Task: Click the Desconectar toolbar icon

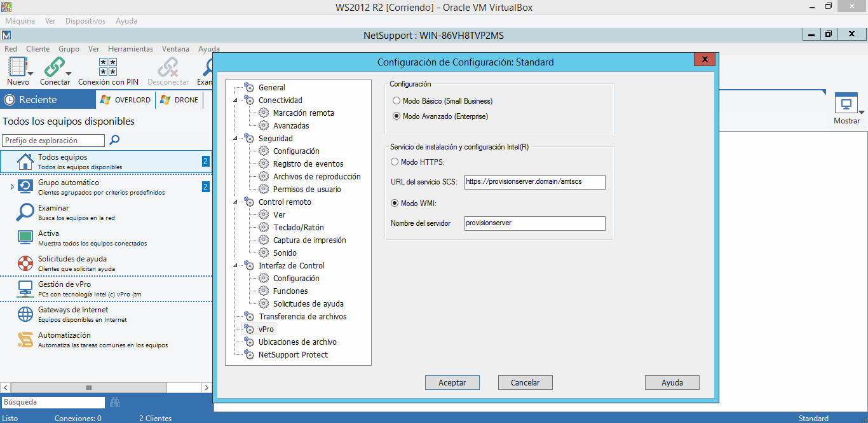Action: point(168,67)
